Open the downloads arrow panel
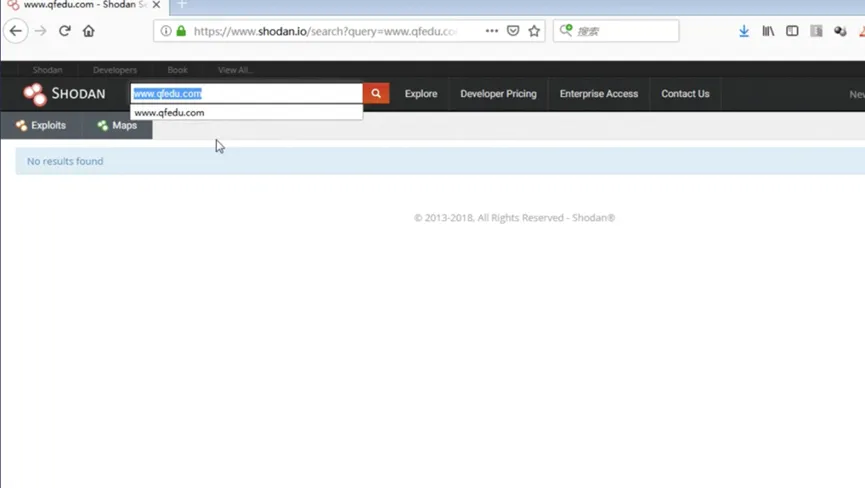Screen dimensions: 865x488 pos(744,31)
